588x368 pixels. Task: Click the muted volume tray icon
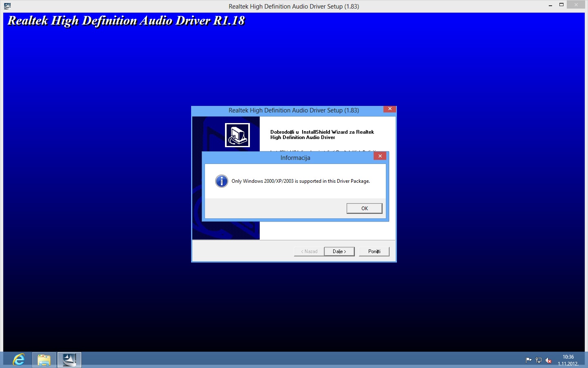[x=548, y=360]
